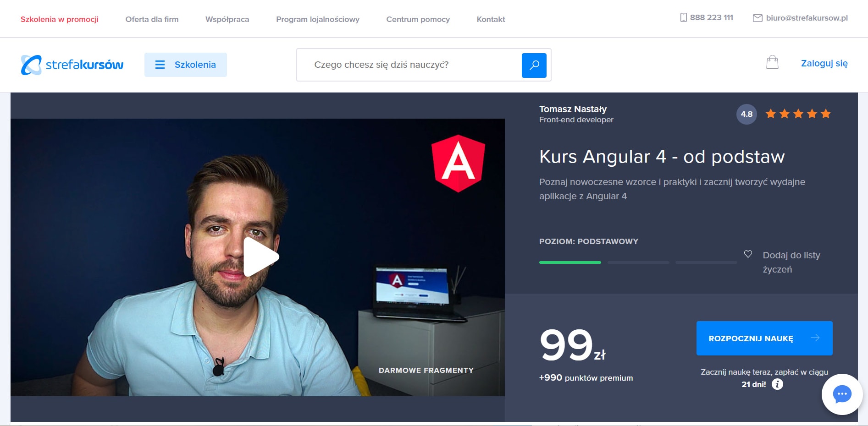Click the last level progress segment
The image size is (868, 426).
(706, 262)
